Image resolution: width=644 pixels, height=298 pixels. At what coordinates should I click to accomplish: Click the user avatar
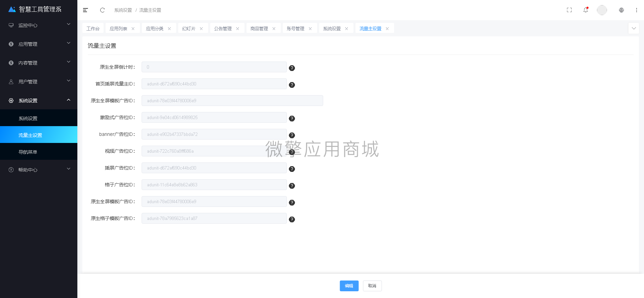click(602, 10)
